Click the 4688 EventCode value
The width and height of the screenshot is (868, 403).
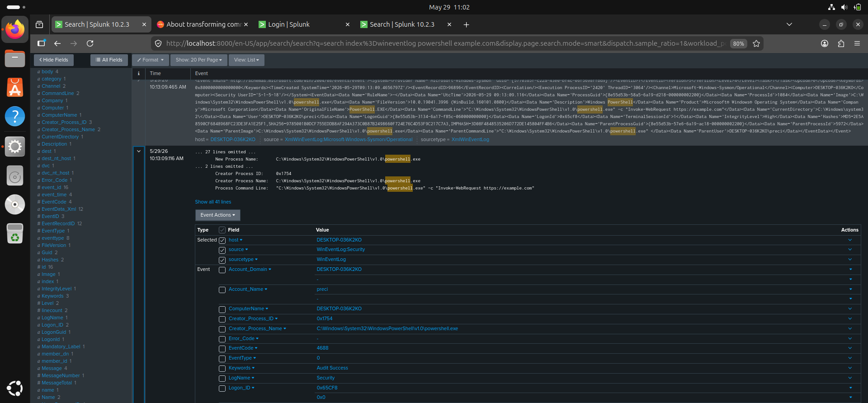coord(322,348)
